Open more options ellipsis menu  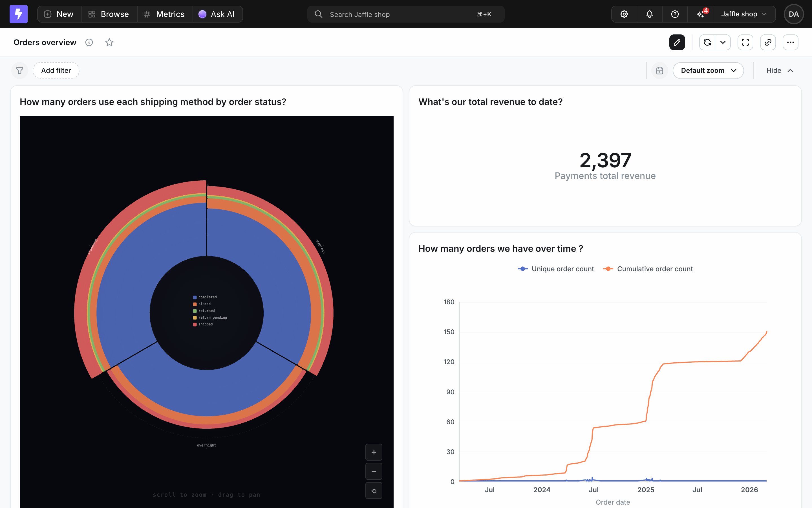click(x=790, y=42)
